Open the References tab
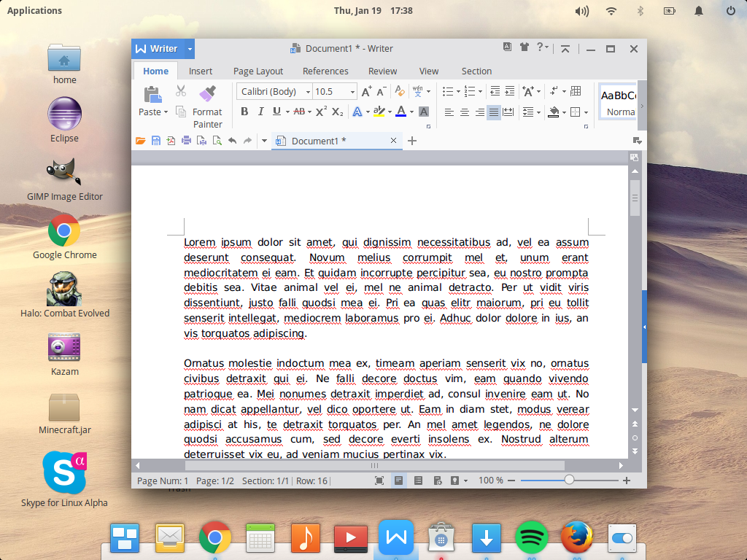 pos(325,71)
